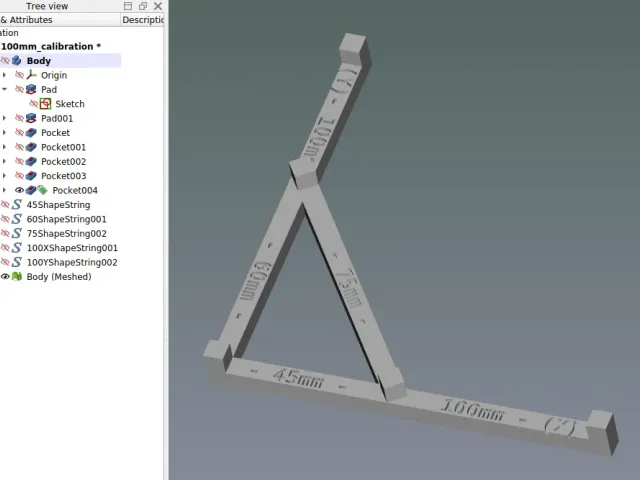Screen dimensions: 640x480
Task: Expand the Pocket001 tree node
Action: click(x=4, y=147)
